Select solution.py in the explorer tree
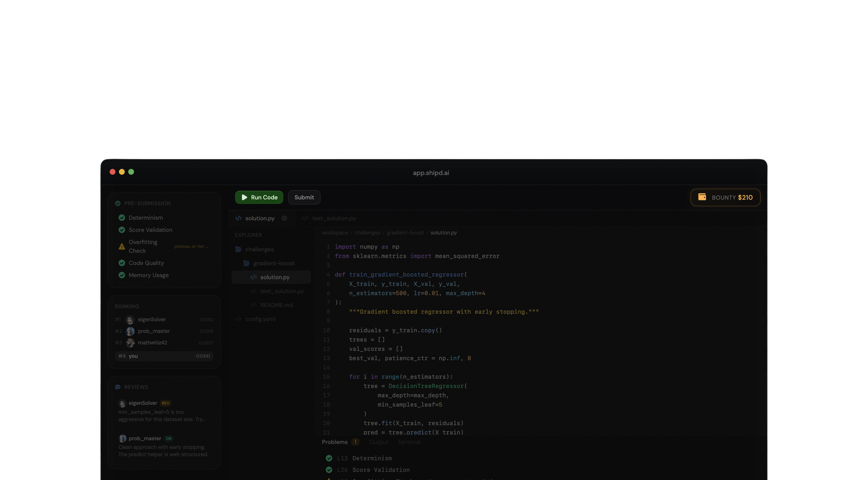Image resolution: width=868 pixels, height=480 pixels. 271,277
